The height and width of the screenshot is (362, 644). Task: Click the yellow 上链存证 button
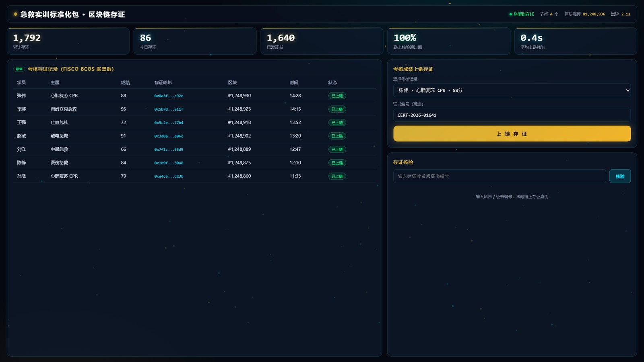512,134
